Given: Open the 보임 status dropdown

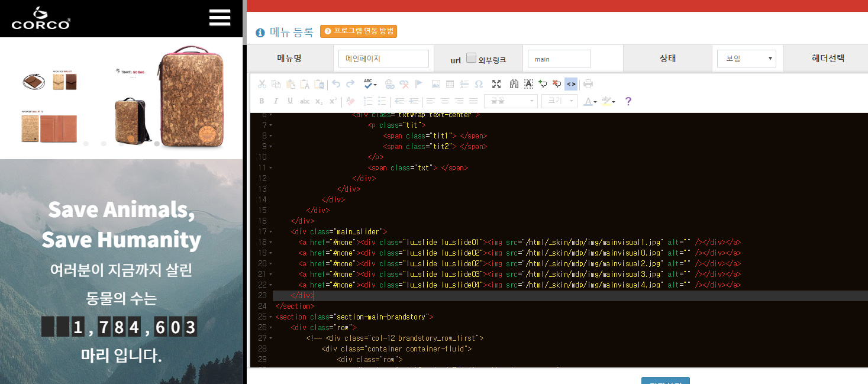Looking at the screenshot, I should click(x=746, y=59).
